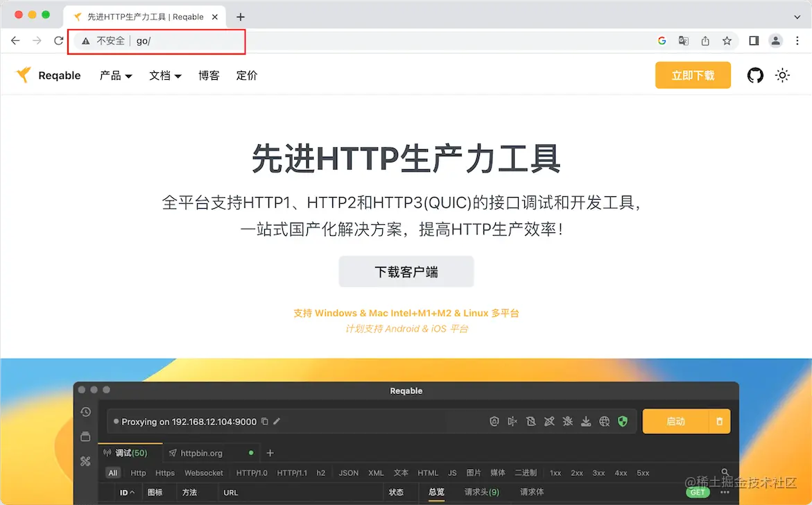
Task: Add a new tab in Reqable app
Action: pos(270,453)
